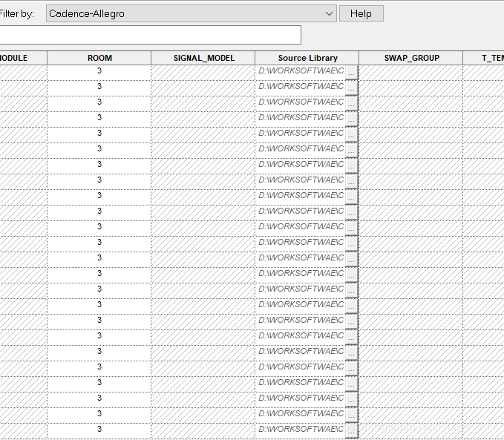Select the ROOM cell in the first row
Image resolution: width=504 pixels, height=440 pixels.
click(99, 71)
